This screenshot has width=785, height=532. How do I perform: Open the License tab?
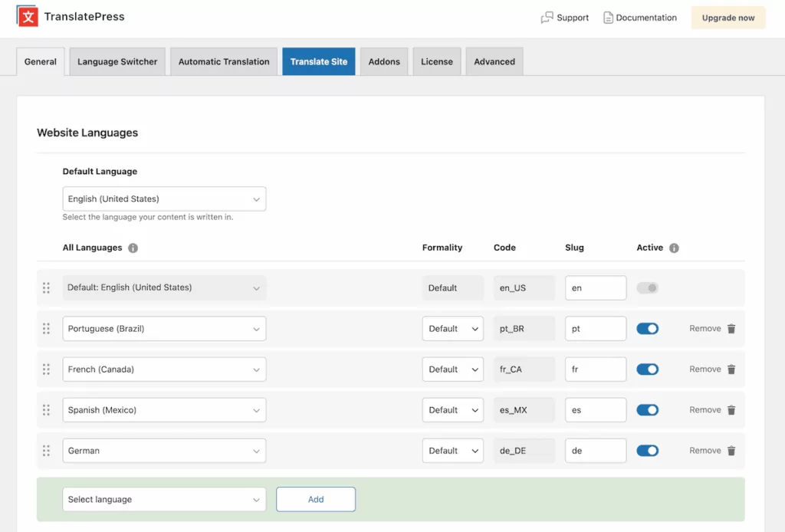coord(436,61)
